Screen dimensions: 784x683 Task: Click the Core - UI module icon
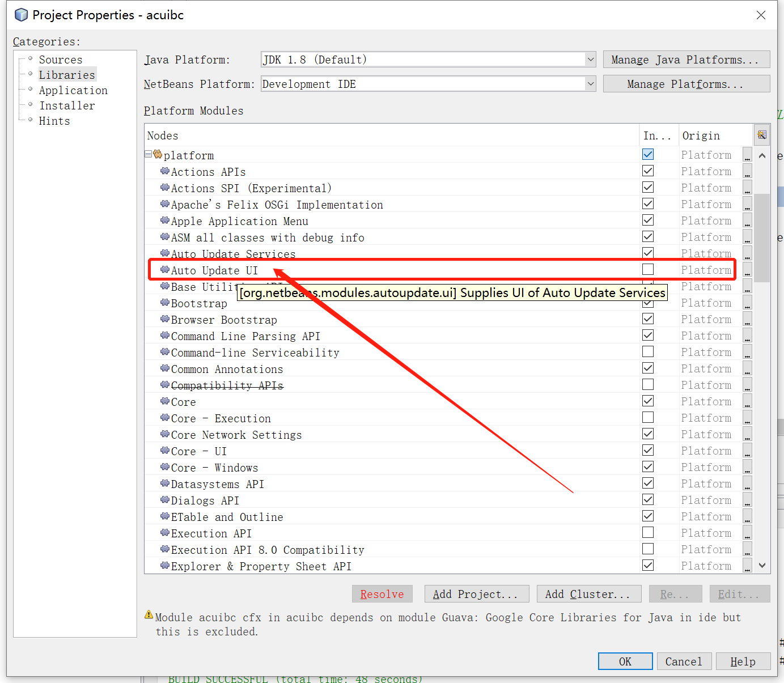click(165, 451)
